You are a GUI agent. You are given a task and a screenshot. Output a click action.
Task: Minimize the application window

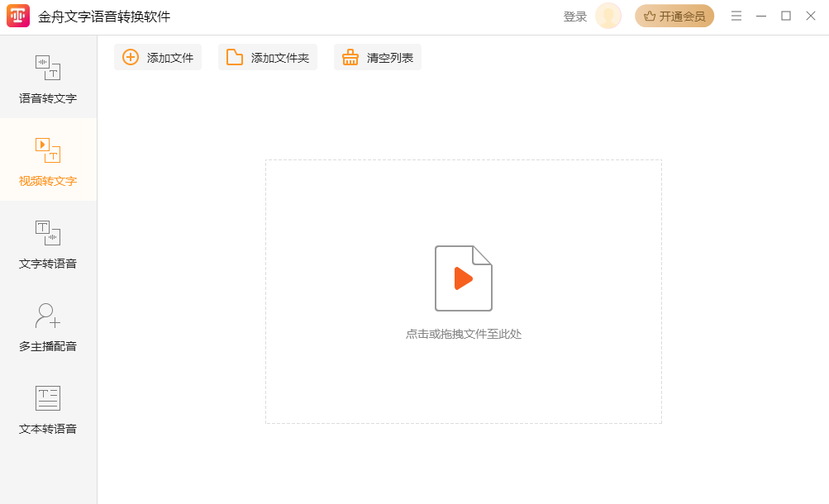coord(761,16)
